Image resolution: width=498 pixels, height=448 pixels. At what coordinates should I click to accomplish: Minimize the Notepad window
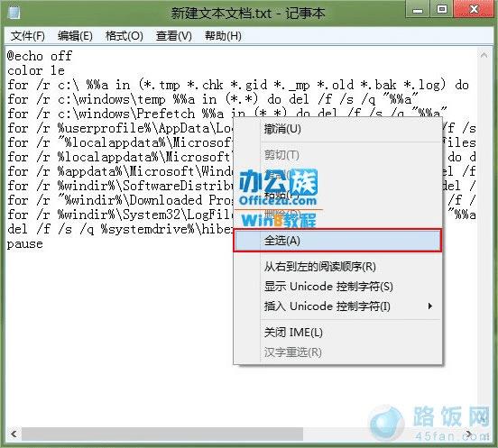418,10
